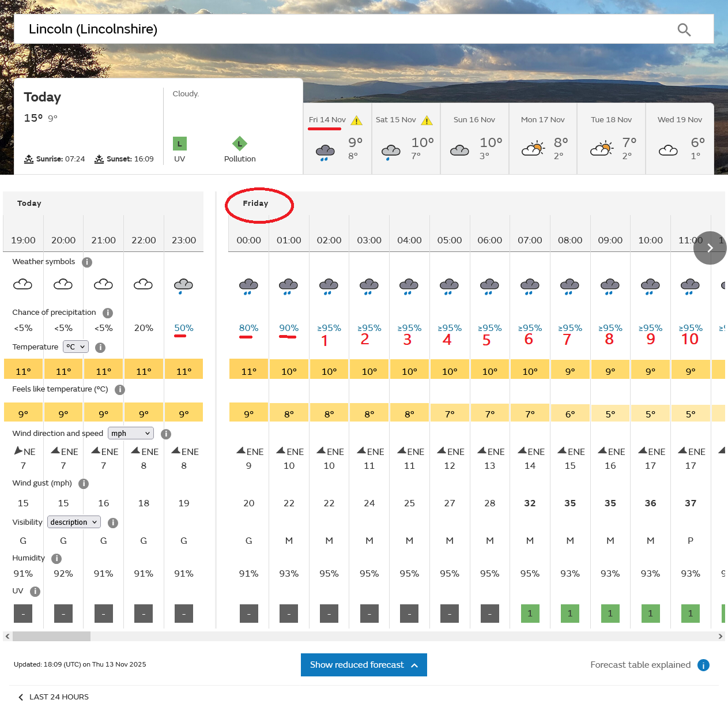The height and width of the screenshot is (711, 728).
Task: Open Weather symbols info icon
Action: tap(87, 262)
